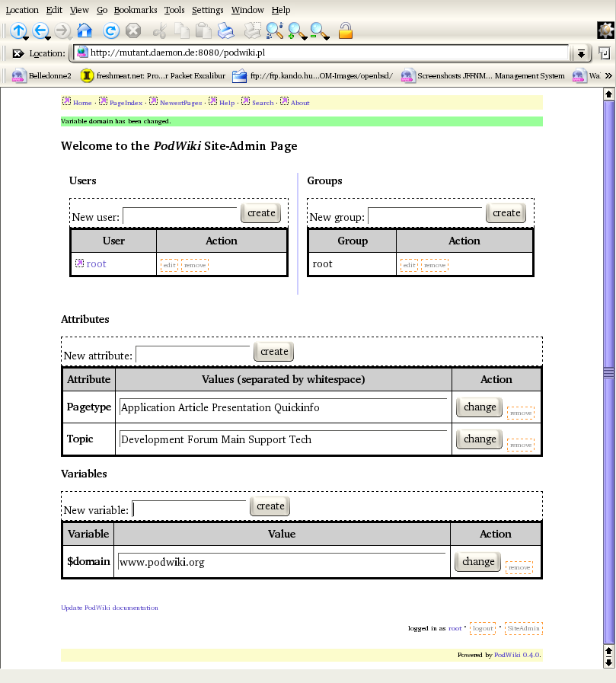Click the Go button beside location bar
616x683 pixels.
[604, 53]
